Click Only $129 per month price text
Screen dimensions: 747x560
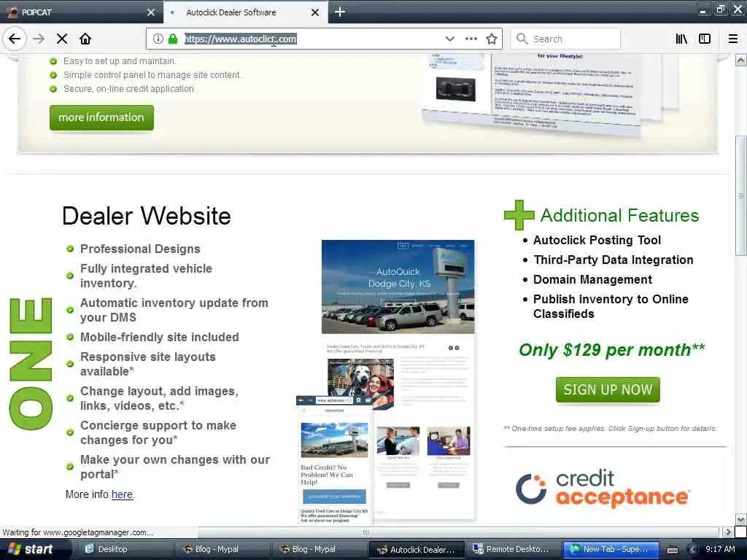(x=612, y=350)
